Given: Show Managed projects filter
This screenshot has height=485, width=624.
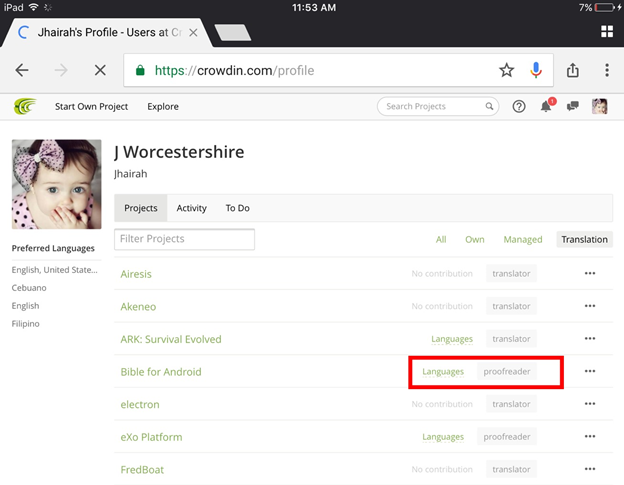Looking at the screenshot, I should tap(523, 240).
